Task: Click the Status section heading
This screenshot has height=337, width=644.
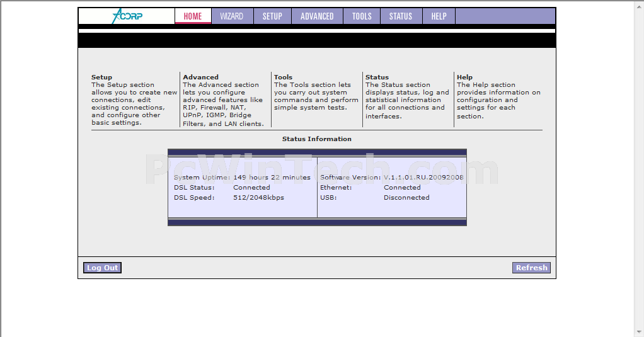Action: [x=377, y=77]
